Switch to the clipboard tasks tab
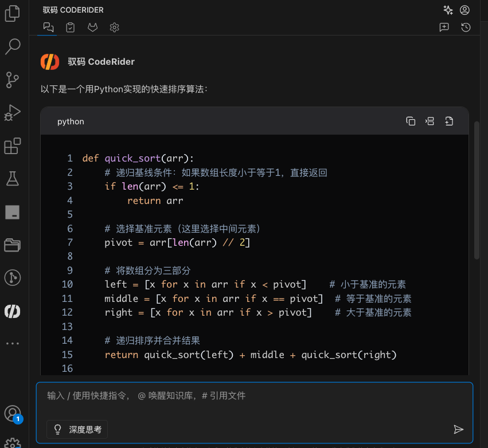488x448 pixels. (x=71, y=27)
